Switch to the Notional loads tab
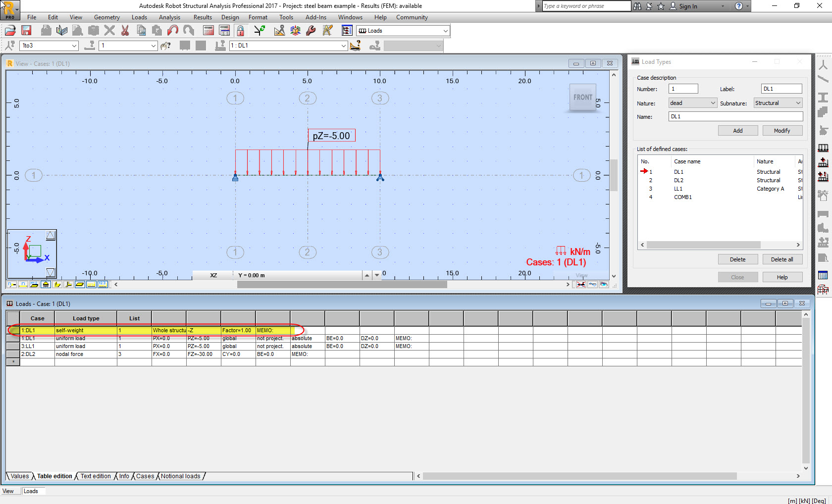Viewport: 832px width, 504px height. click(x=180, y=476)
